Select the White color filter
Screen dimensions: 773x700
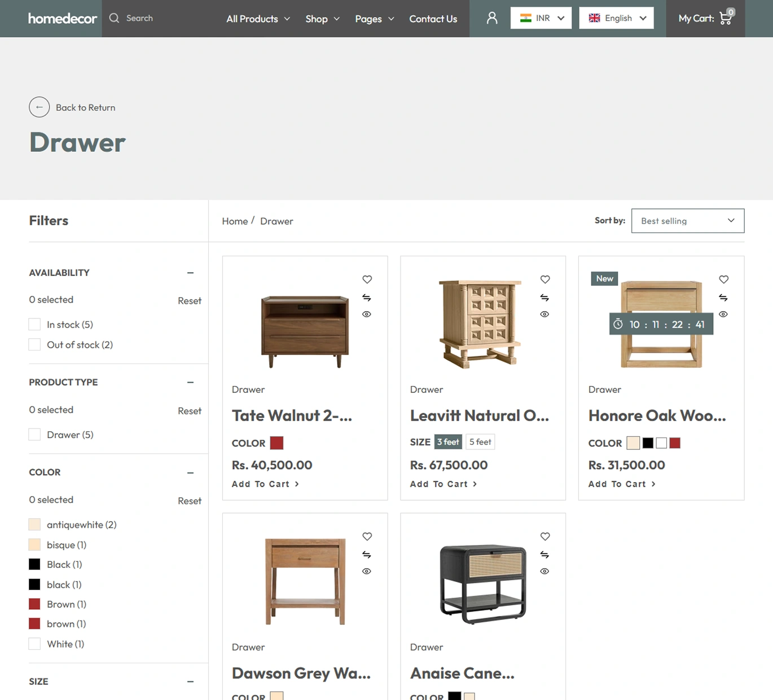[x=34, y=644]
